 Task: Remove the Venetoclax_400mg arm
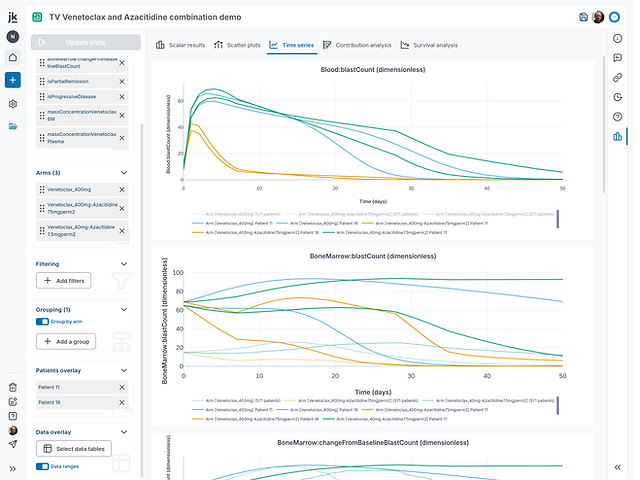(x=122, y=189)
